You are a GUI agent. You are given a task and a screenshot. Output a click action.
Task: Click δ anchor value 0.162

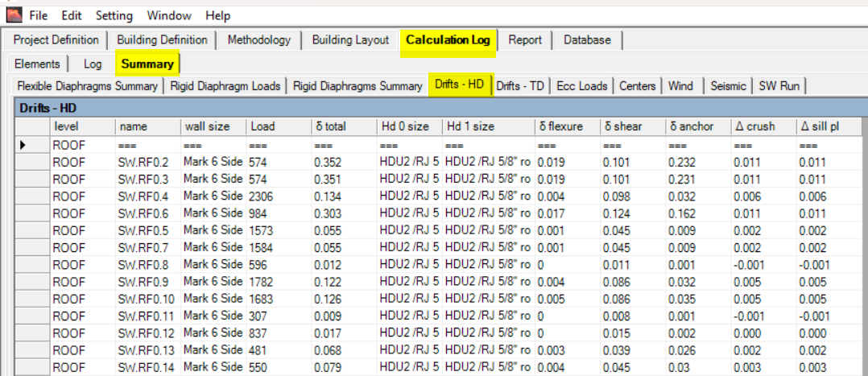point(698,213)
